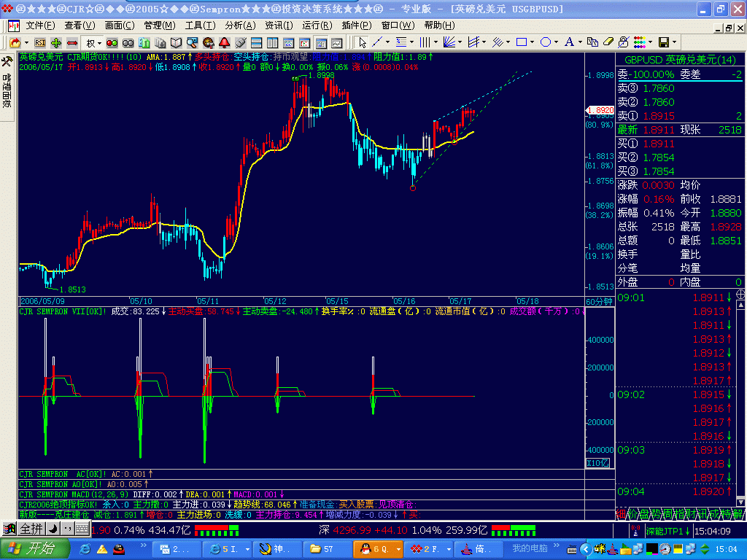Click the crossed-out padlock icon
The height and width of the screenshot is (560, 747).
(624, 42)
